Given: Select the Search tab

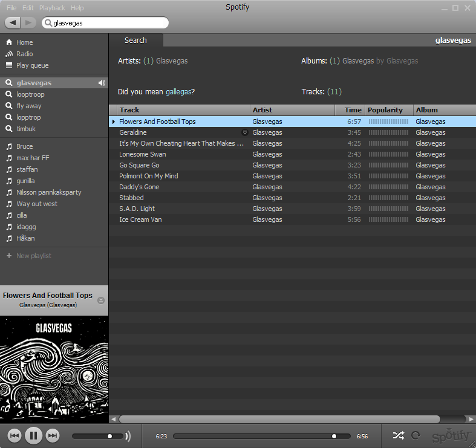Looking at the screenshot, I should (x=135, y=41).
